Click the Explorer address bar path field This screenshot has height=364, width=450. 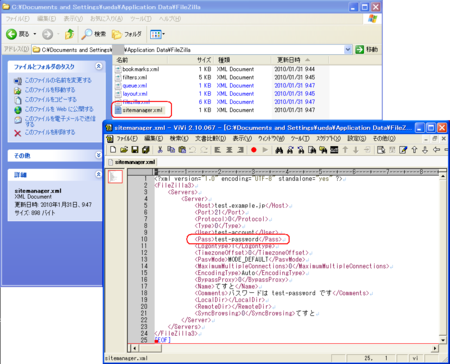coord(192,50)
